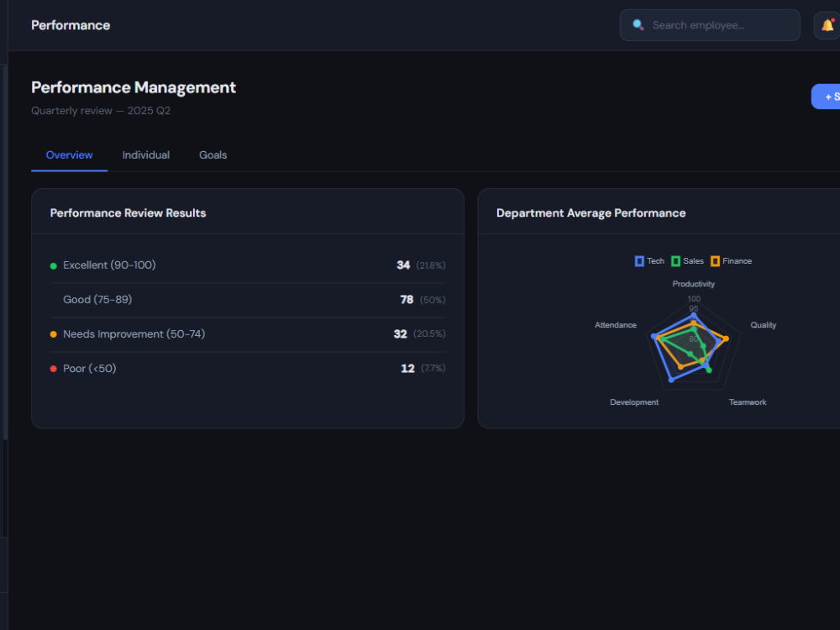Open the notifications bell
The height and width of the screenshot is (630, 840).
[827, 25]
